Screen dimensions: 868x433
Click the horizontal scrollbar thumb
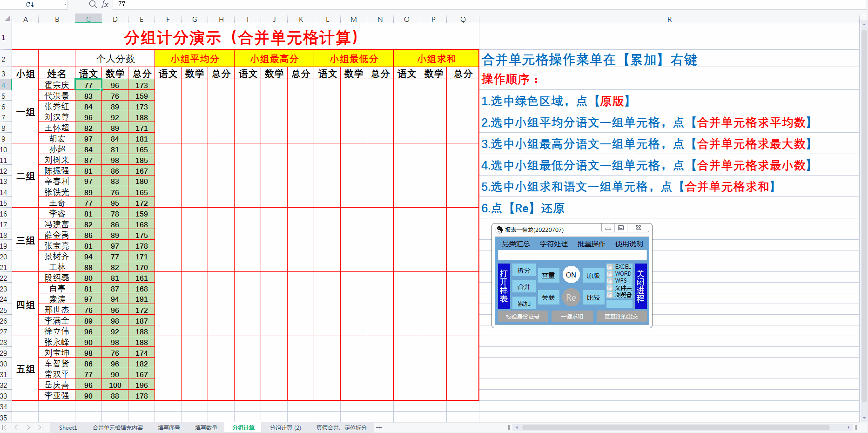coord(676,427)
